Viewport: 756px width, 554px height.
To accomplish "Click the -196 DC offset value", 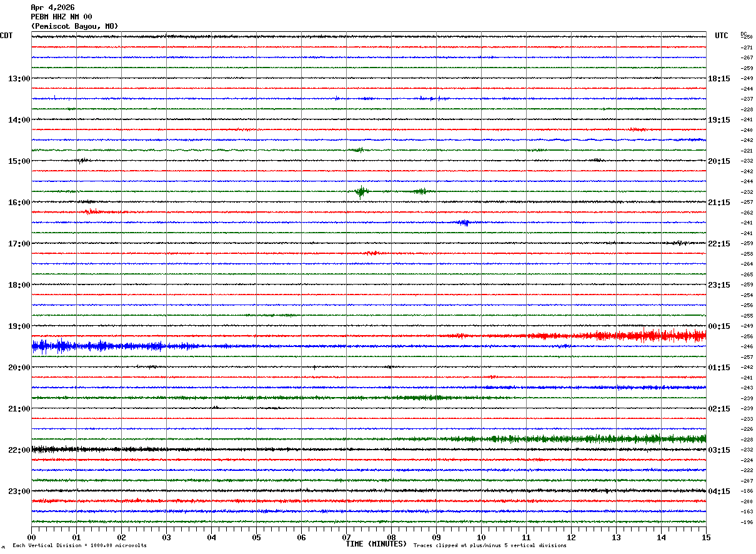I will point(747,522).
